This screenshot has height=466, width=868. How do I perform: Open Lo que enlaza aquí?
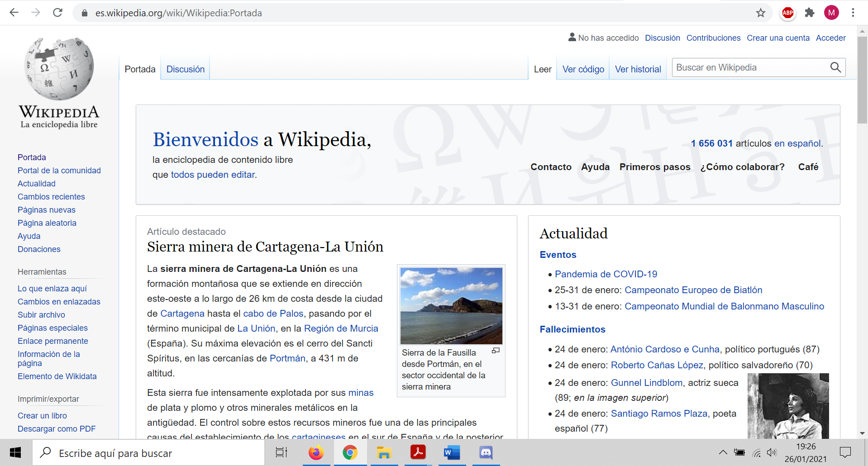pyautogui.click(x=52, y=289)
